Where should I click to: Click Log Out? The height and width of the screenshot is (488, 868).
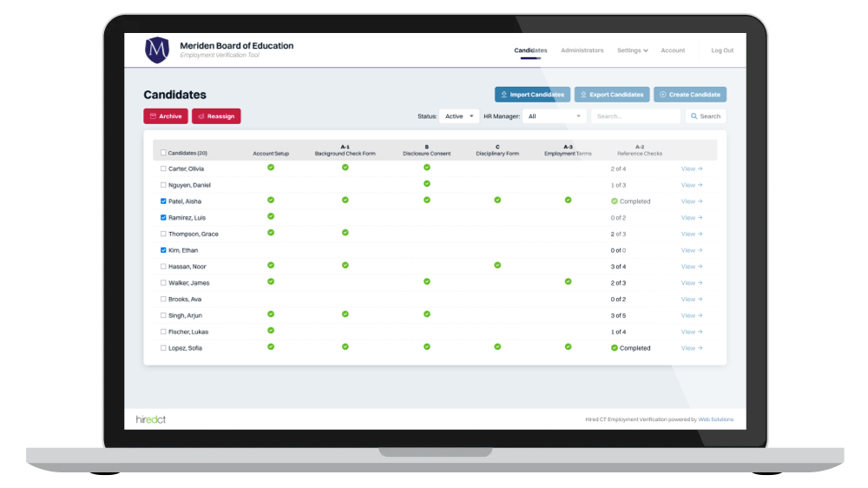click(722, 50)
